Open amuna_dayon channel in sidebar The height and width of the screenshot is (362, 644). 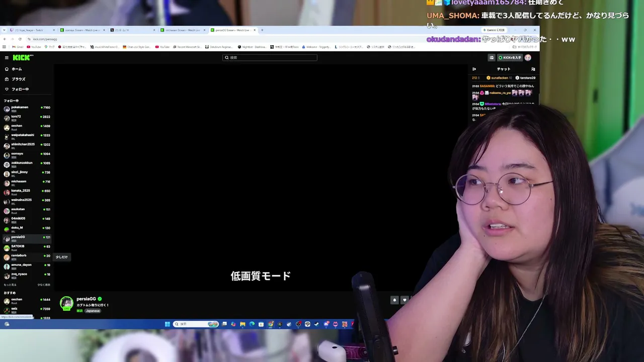[27, 266]
